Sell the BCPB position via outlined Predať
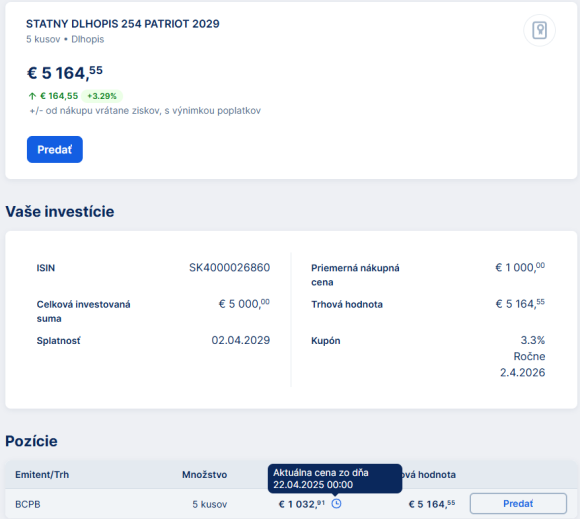Screen dimensions: 580x519 pyautogui.click(x=518, y=503)
